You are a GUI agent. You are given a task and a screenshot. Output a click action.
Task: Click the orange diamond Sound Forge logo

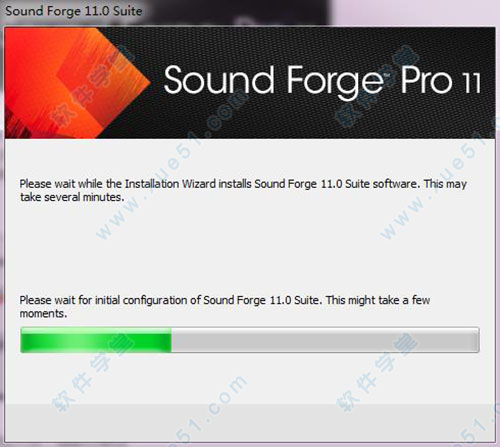77,83
